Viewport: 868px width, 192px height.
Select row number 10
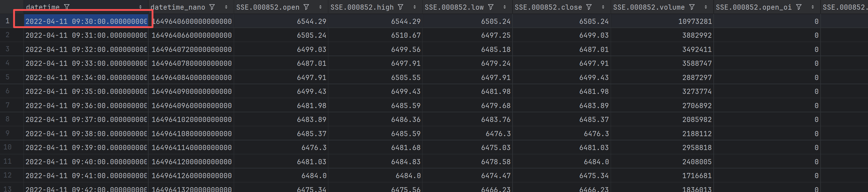pos(8,147)
